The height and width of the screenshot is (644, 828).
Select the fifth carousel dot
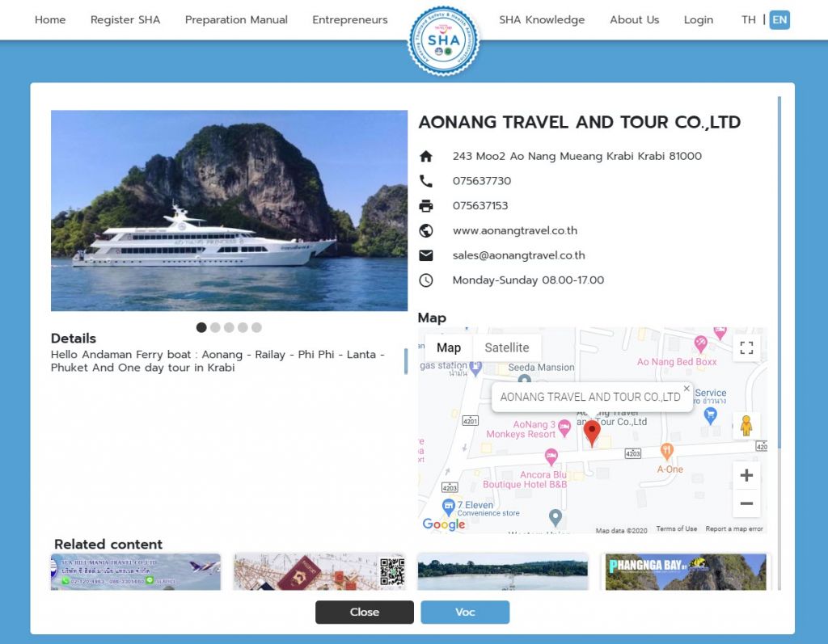256,327
